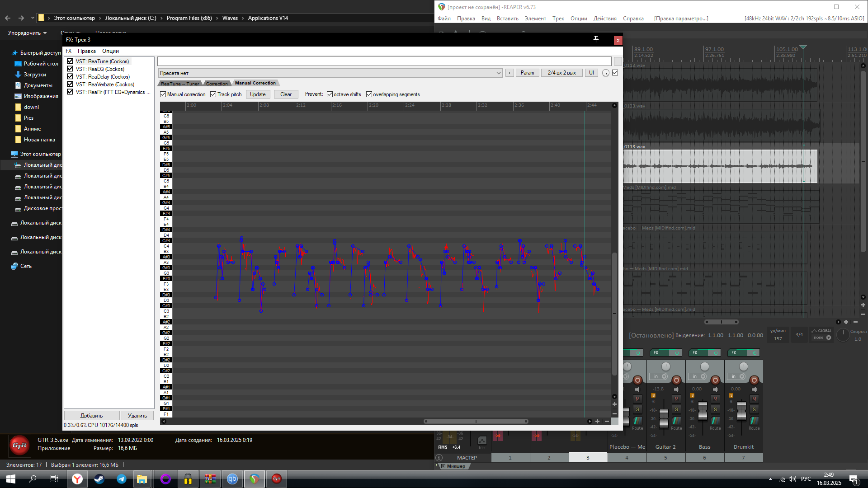Open Telegram from taskbar
Screen dimensions: 868x488
point(122,479)
